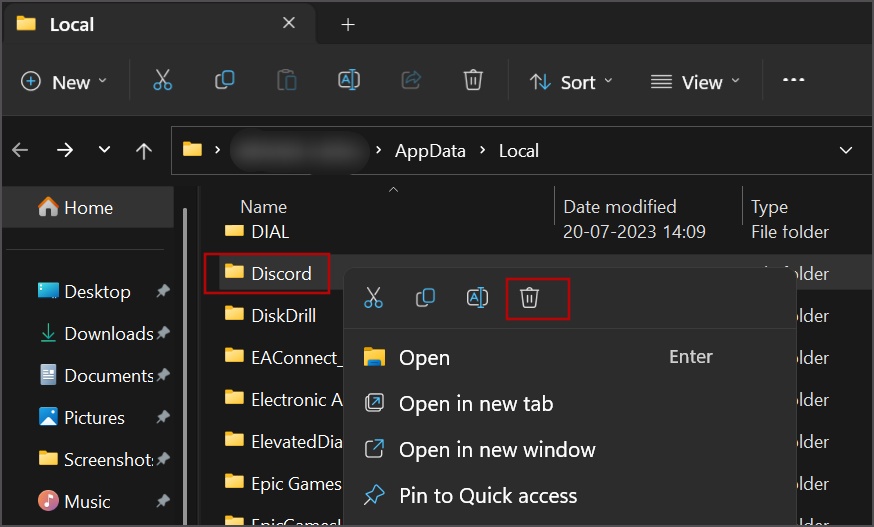Choose Pin to Quick access
The height and width of the screenshot is (527, 874).
(570, 495)
